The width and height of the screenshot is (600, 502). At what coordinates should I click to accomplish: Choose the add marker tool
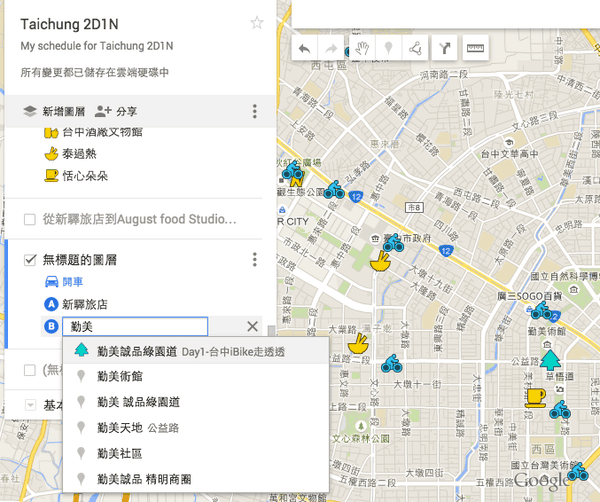tap(388, 48)
